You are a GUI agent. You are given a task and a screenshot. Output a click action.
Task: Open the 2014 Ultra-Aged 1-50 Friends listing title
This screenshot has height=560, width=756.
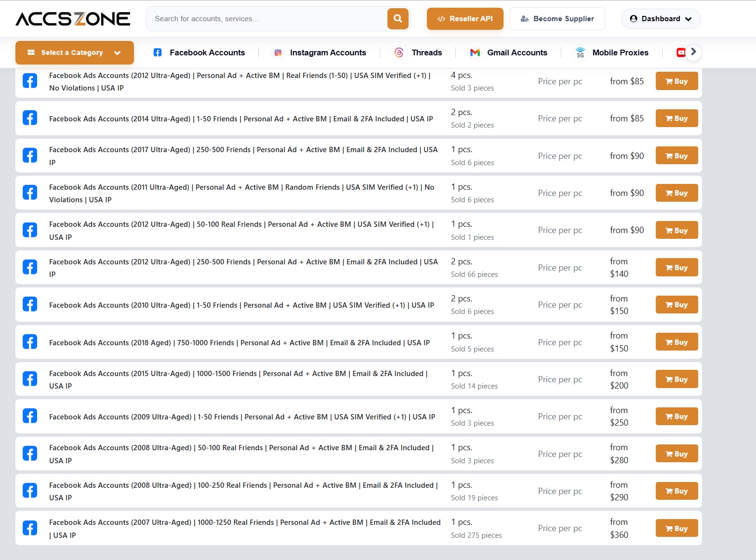coord(241,119)
